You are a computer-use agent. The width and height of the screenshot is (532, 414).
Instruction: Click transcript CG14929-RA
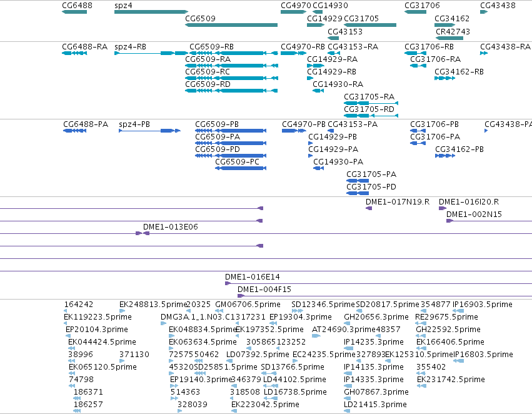coord(316,66)
